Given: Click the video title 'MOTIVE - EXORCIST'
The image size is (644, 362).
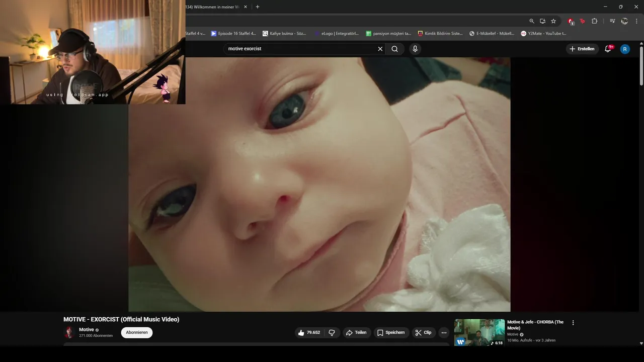Looking at the screenshot, I should [121, 319].
